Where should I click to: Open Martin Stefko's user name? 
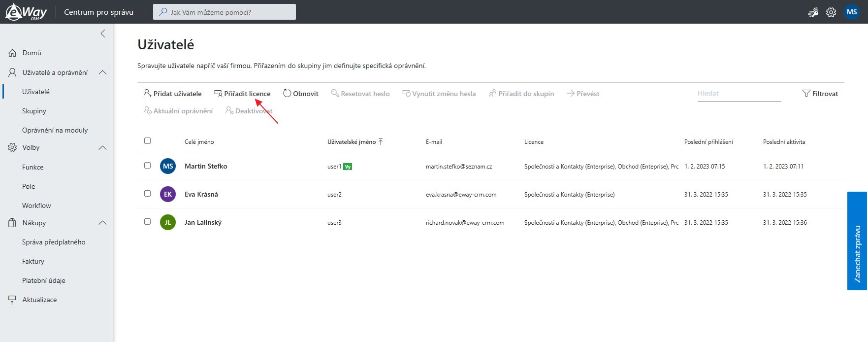click(206, 166)
